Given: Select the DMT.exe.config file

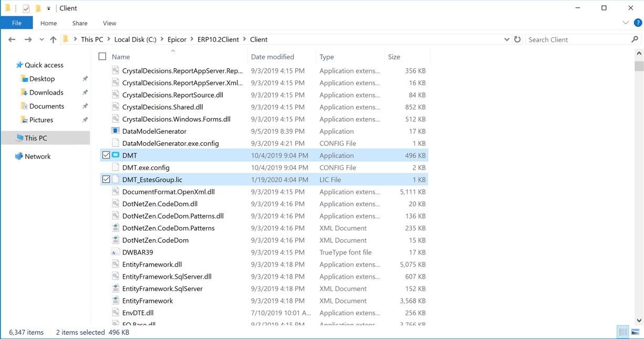Looking at the screenshot, I should click(264, 167).
